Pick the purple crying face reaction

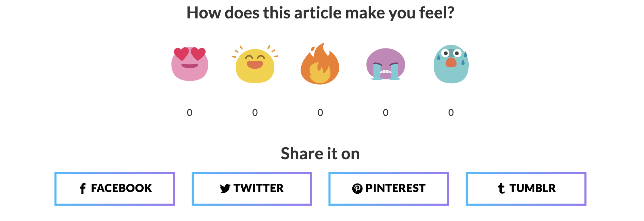click(386, 64)
